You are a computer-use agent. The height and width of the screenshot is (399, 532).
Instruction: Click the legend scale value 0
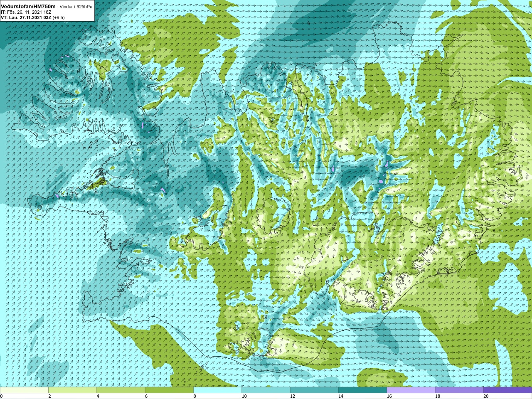point(2,396)
